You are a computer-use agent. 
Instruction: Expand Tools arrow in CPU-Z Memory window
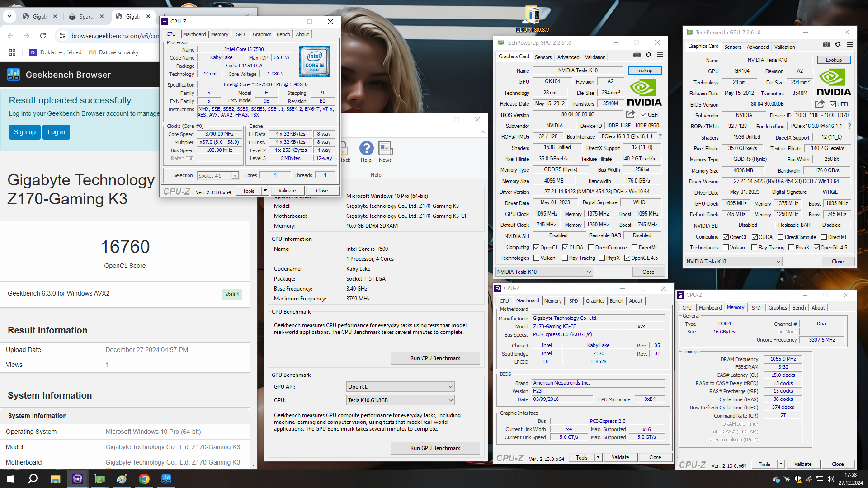(x=781, y=464)
